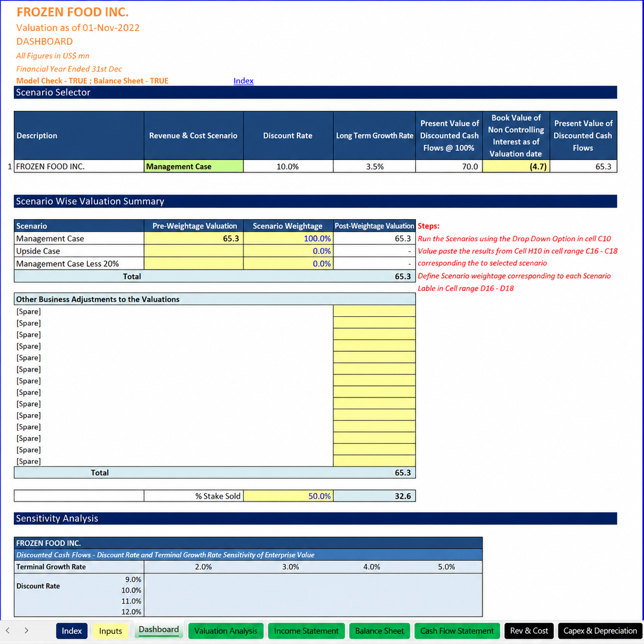The width and height of the screenshot is (644, 644).
Task: Select Management Case Less 20% weightage cell
Action: click(x=288, y=263)
